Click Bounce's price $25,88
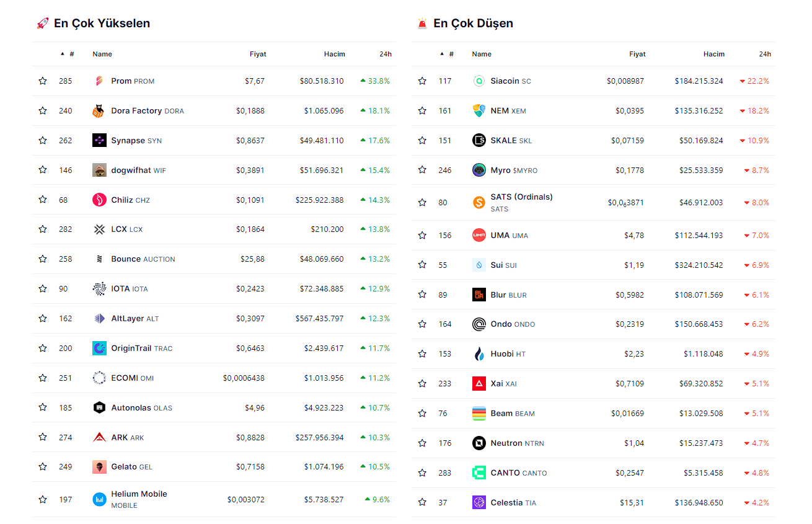812x524 pixels. 252,259
